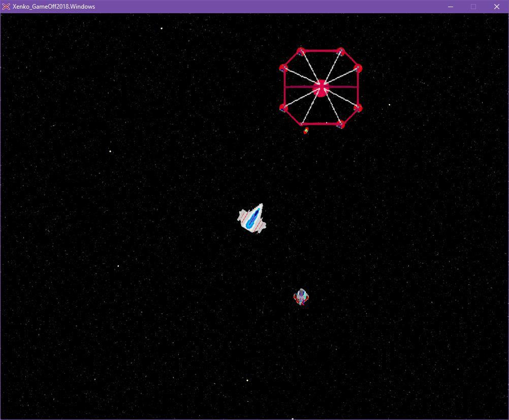Viewport: 509px width, 420px height.
Task: Minimize the game window
Action: click(x=450, y=7)
